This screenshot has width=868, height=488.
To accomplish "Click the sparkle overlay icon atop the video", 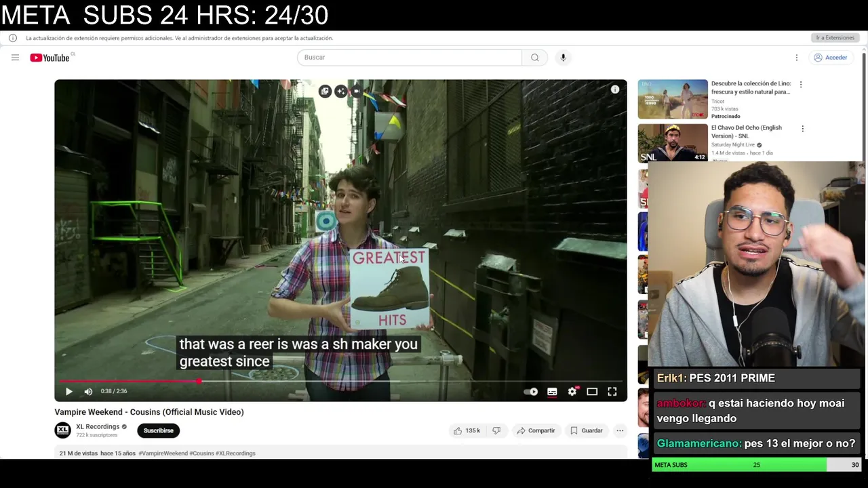I will coord(340,91).
